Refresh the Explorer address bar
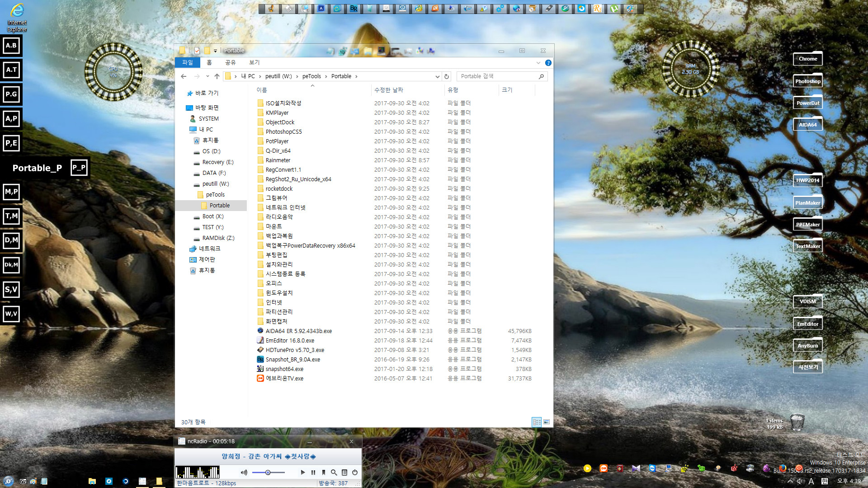The width and height of the screenshot is (868, 488). point(447,76)
